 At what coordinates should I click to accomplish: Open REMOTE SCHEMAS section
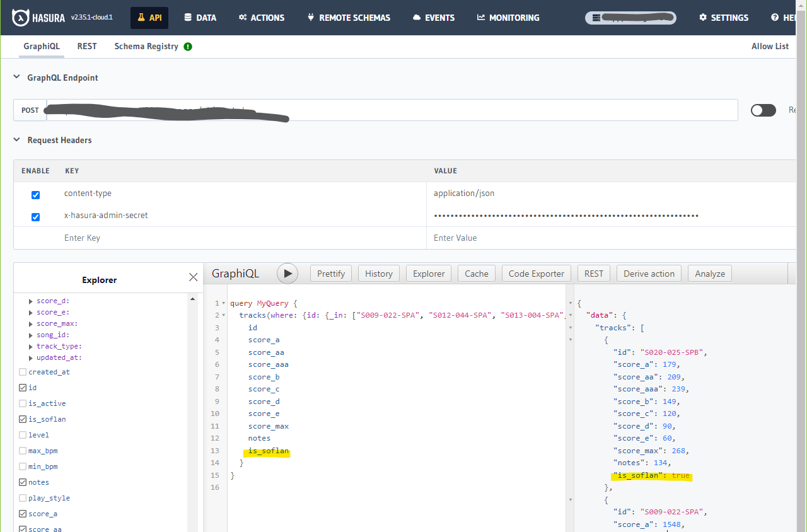349,18
